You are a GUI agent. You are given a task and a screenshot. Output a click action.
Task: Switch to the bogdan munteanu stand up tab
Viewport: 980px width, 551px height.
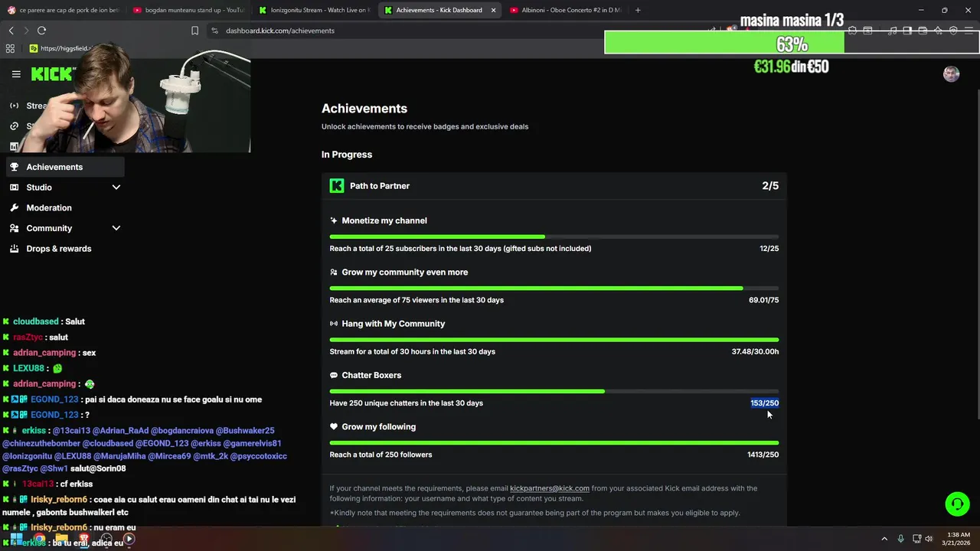point(188,10)
